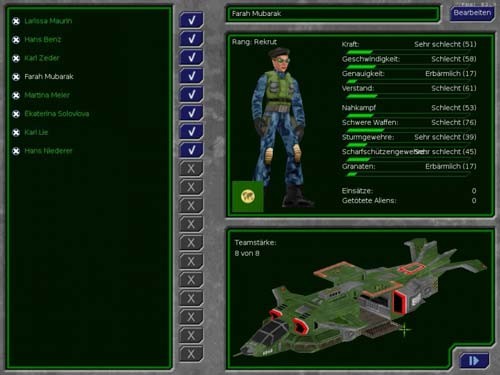Click the blue next-arrow button near the aircraft
Viewport: 500px width, 375px height.
474,361
